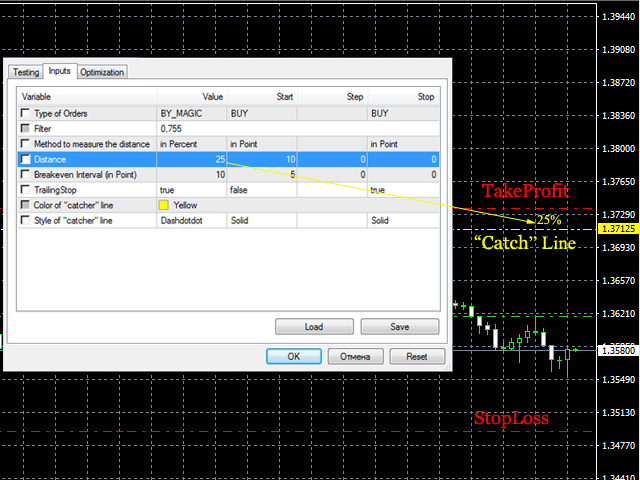Tick the Style of "catcher" line checkbox
Image resolution: width=640 pixels, height=480 pixels.
pyautogui.click(x=25, y=220)
